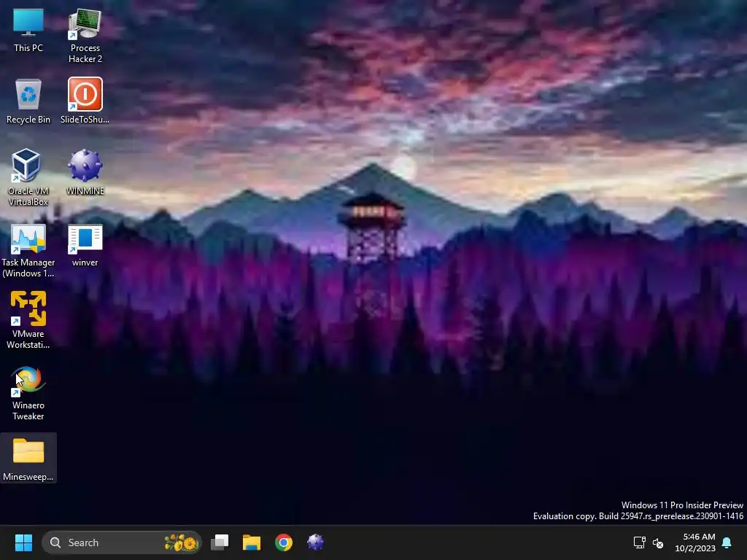Select the Oracle VM VirtualBox shortcut

click(x=28, y=177)
